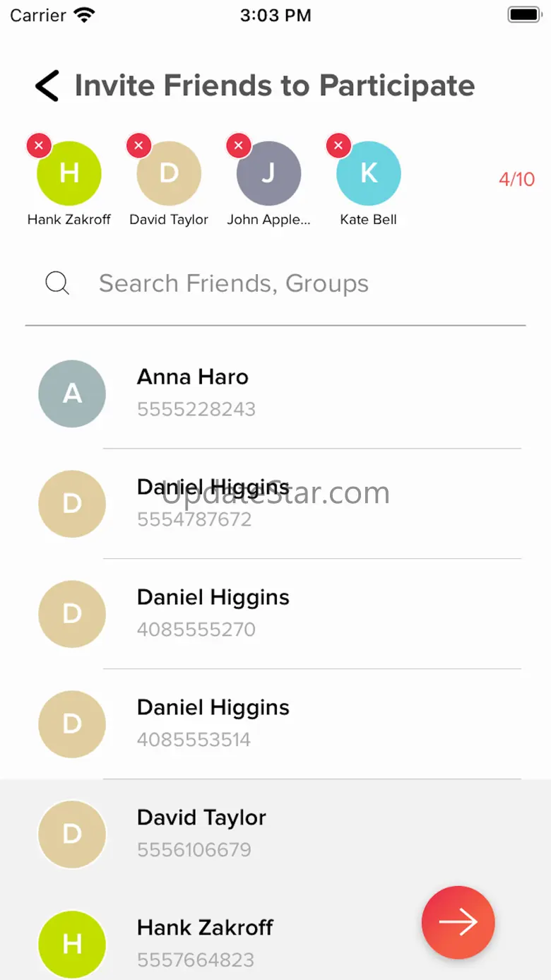The height and width of the screenshot is (980, 551).
Task: Focus the Search Friends, Groups field
Action: click(x=275, y=283)
